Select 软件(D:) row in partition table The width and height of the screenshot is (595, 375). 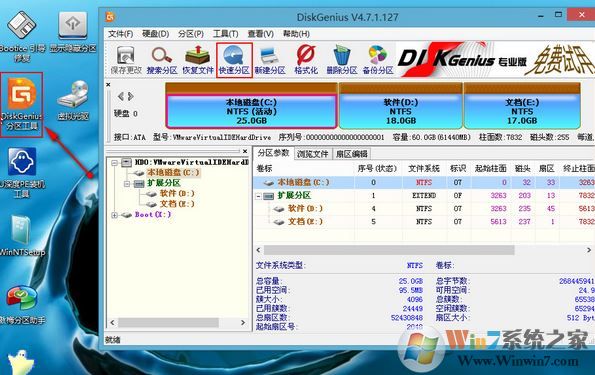(424, 209)
